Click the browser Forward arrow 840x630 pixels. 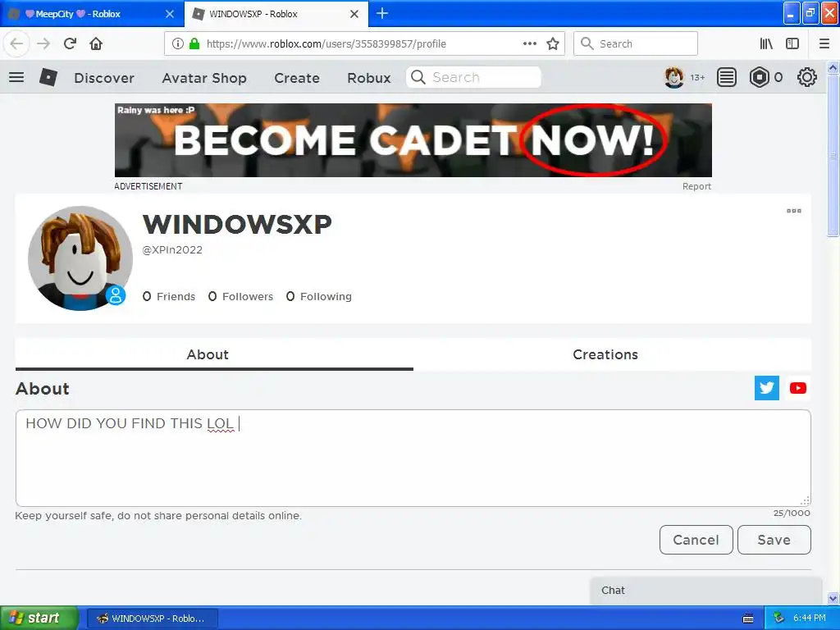43,43
